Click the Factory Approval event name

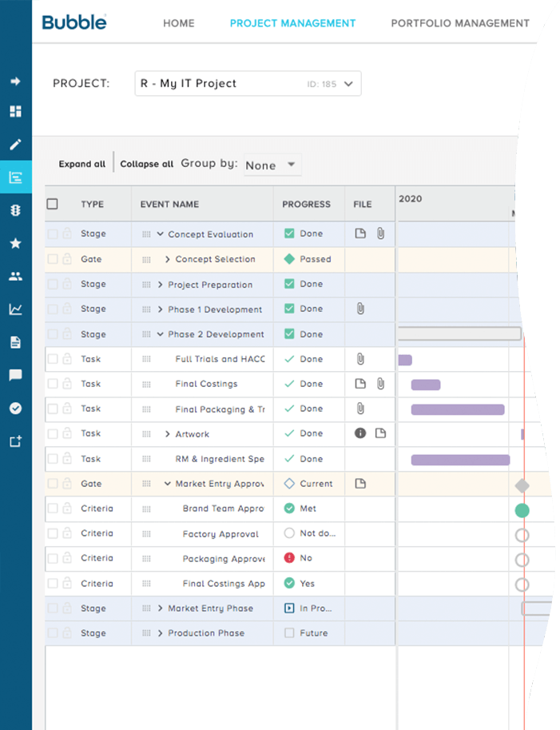(220, 534)
